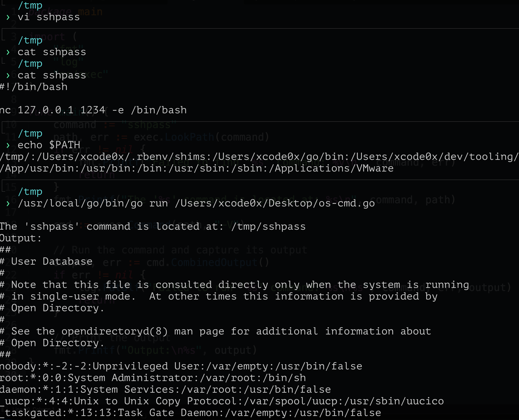Click the #!/bin/bash shebang line

34,87
